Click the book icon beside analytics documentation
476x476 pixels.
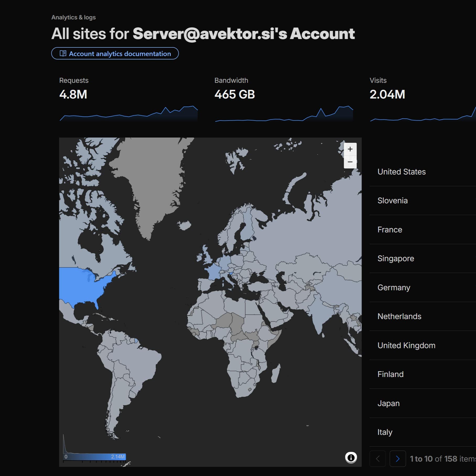(x=63, y=53)
